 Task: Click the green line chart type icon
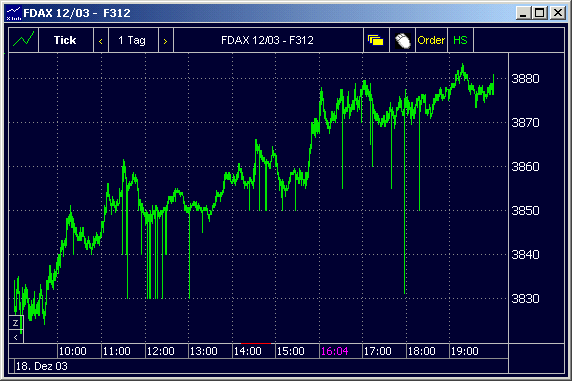(x=23, y=40)
